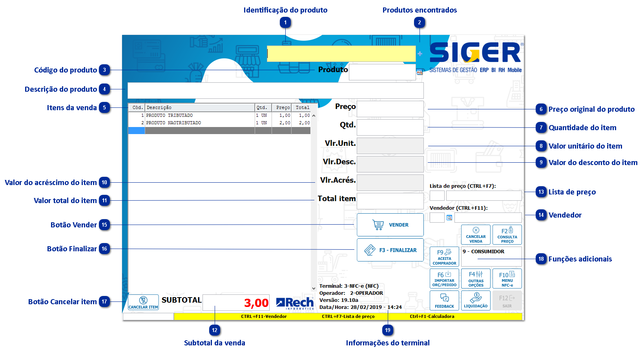Click the Cancelar Venda icon button
This screenshot has width=644, height=354.
[x=476, y=234]
